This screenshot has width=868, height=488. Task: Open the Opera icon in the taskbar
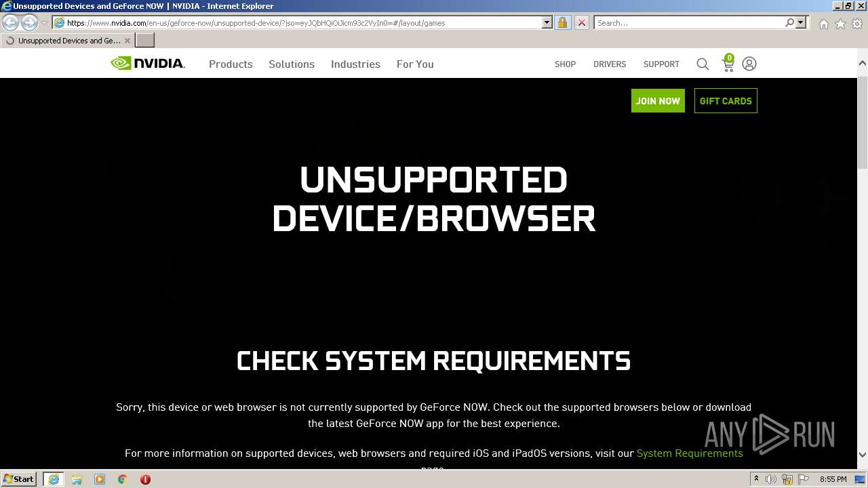tap(145, 479)
